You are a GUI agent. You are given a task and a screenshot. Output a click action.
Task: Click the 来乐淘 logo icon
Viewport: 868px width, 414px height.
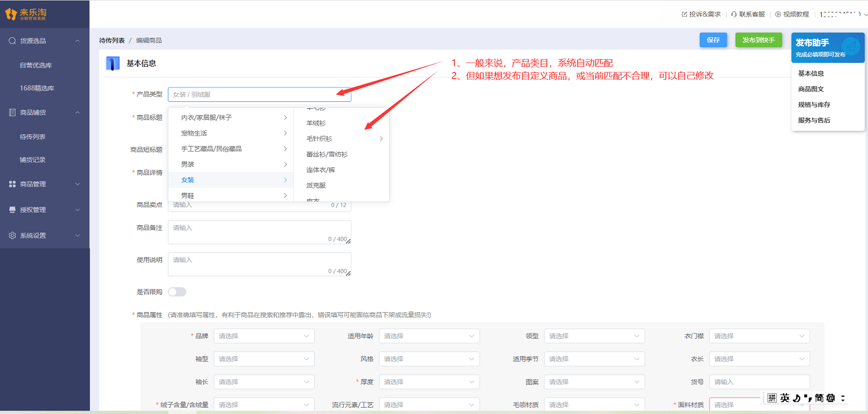[10, 14]
